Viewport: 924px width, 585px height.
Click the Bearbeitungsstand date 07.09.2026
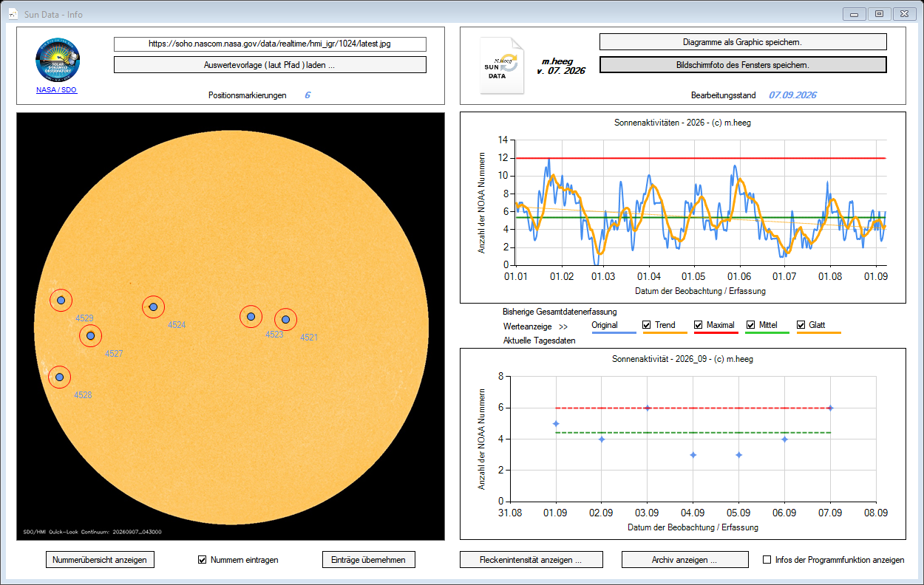point(792,95)
